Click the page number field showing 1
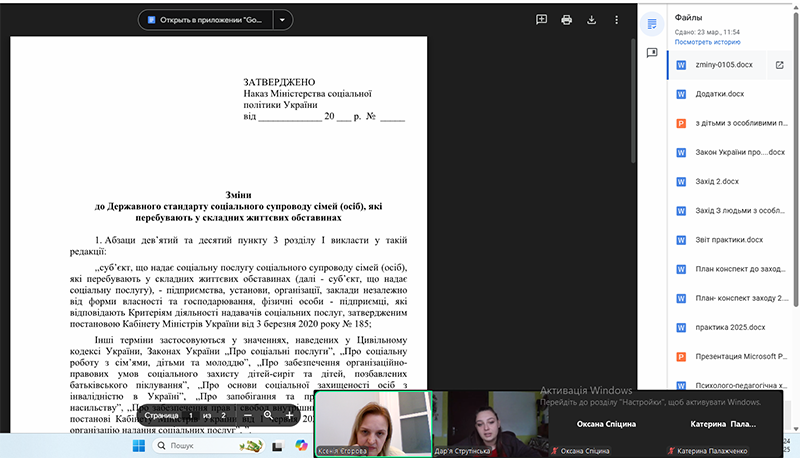This screenshot has height=458, width=800. point(191,415)
